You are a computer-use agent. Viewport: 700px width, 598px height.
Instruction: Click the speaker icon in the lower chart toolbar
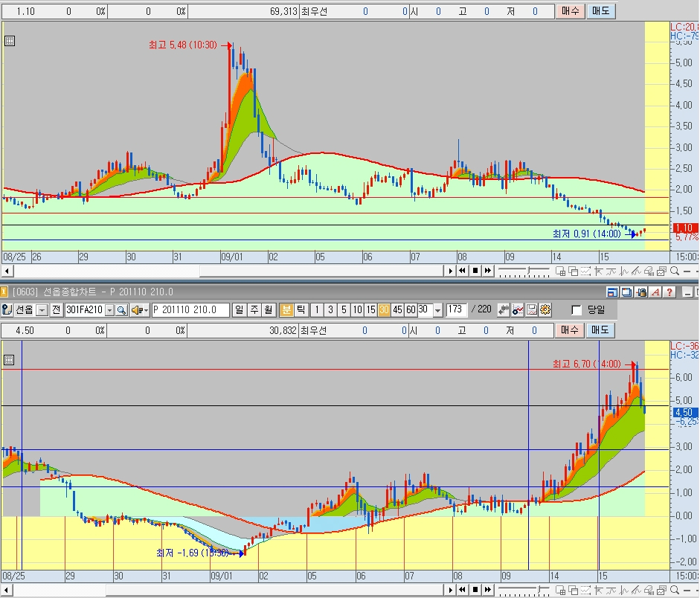136,309
